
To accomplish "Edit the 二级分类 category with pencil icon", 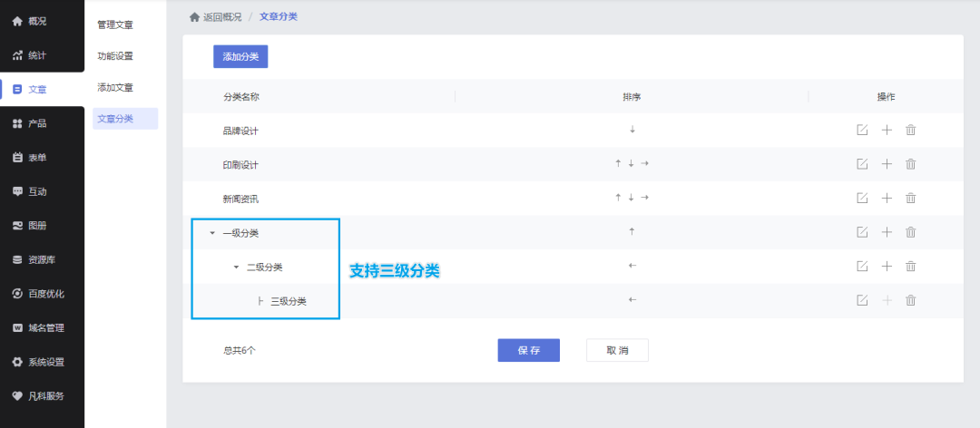I will click(862, 266).
